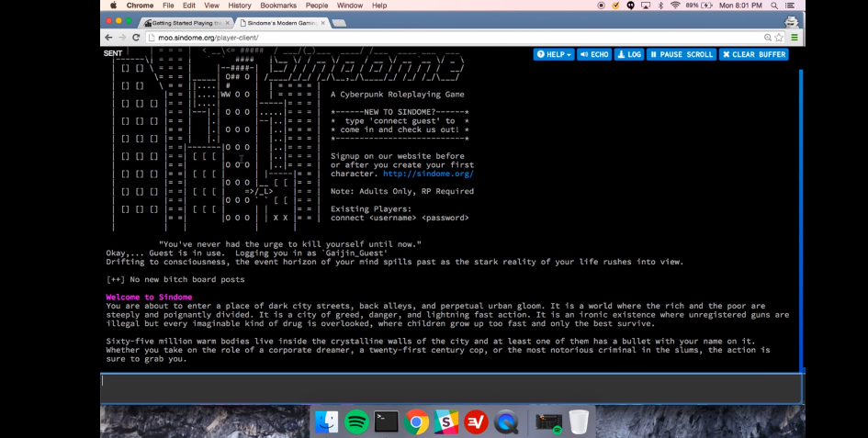
Task: Click the 'connect <username> <password>' text
Action: click(x=400, y=218)
